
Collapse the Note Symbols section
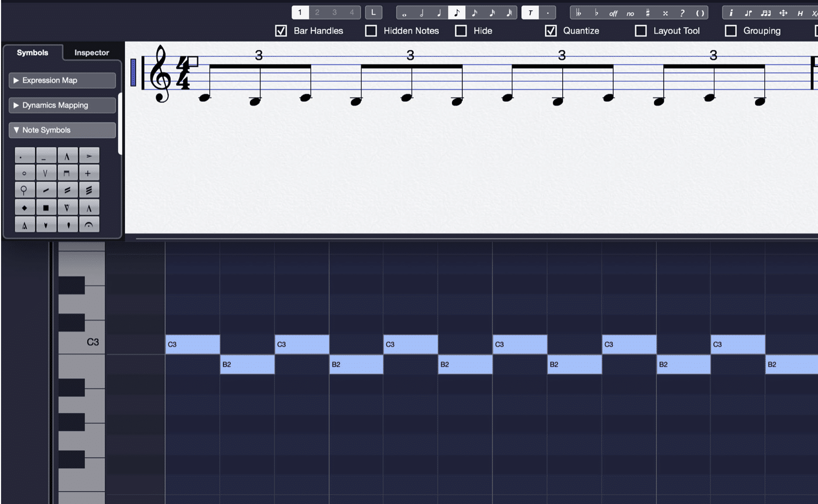[x=62, y=130]
